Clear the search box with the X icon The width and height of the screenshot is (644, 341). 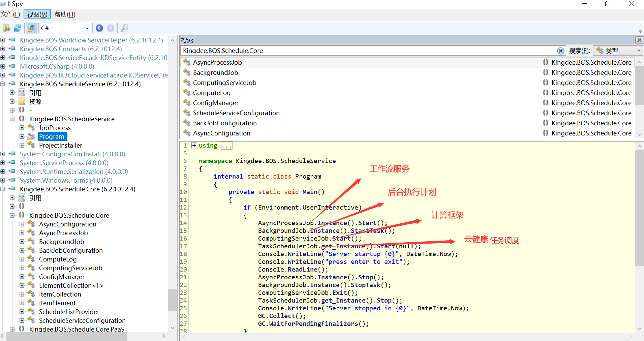(x=560, y=51)
